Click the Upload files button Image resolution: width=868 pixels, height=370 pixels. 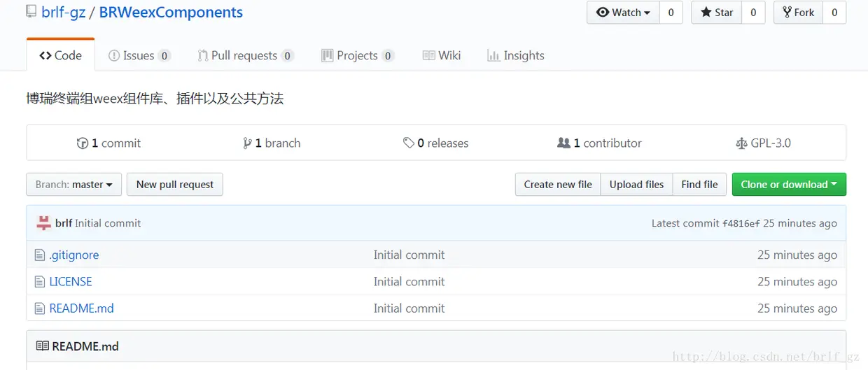(x=636, y=185)
